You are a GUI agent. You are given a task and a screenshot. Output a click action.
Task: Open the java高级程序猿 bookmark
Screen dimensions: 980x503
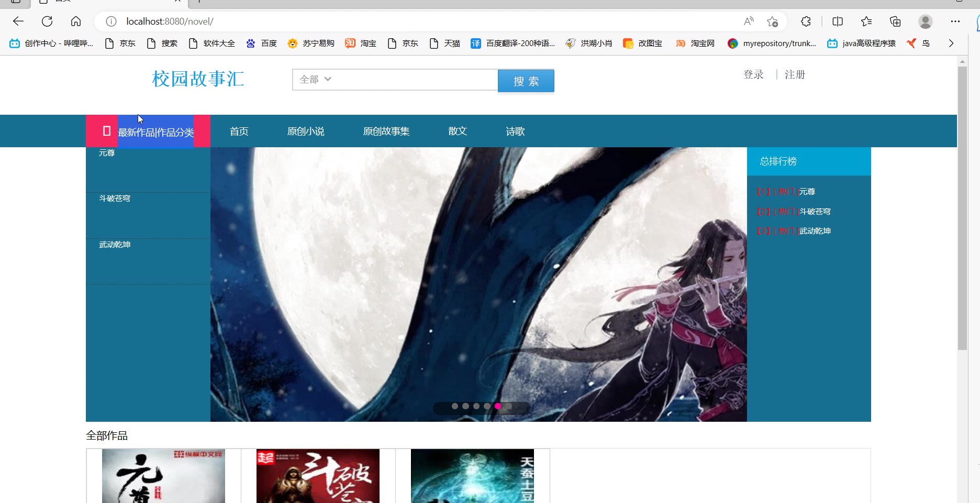[x=861, y=43]
